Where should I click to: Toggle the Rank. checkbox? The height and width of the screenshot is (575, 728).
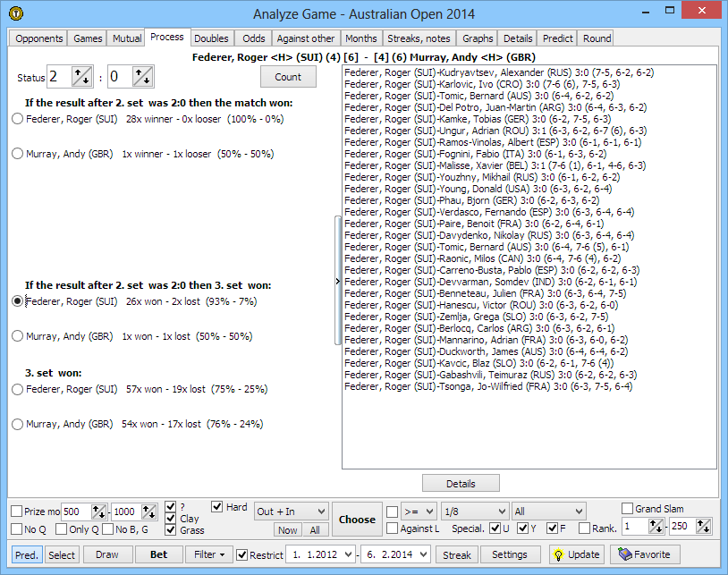[585, 528]
